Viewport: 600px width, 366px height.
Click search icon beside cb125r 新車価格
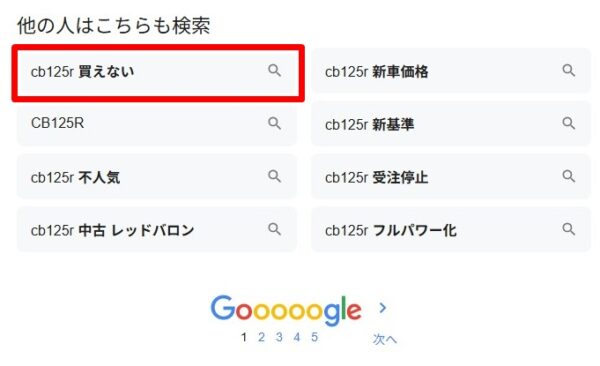pyautogui.click(x=569, y=71)
